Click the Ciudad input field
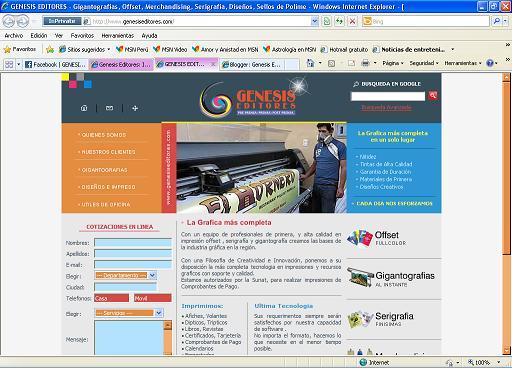The width and height of the screenshot is (512, 368). 125,287
